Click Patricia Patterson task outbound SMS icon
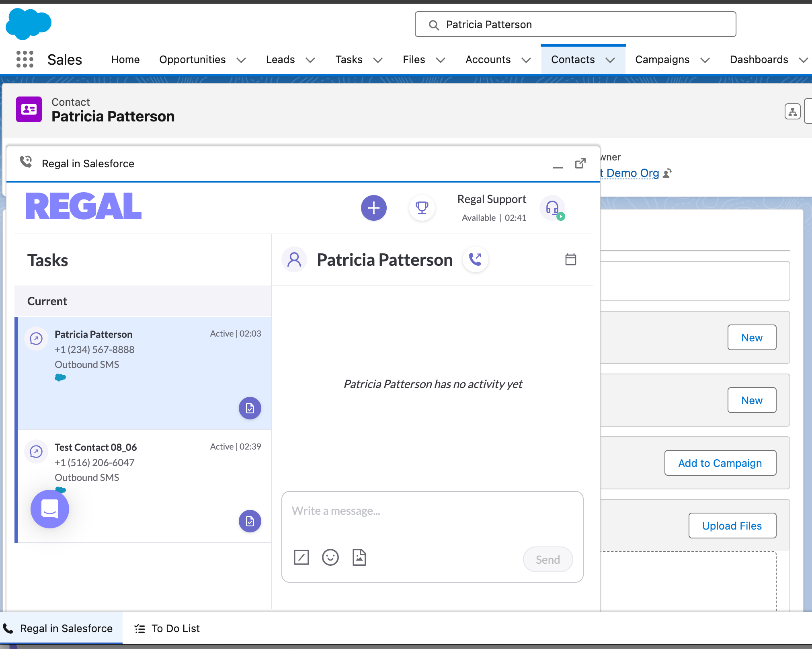The width and height of the screenshot is (812, 649). point(36,339)
